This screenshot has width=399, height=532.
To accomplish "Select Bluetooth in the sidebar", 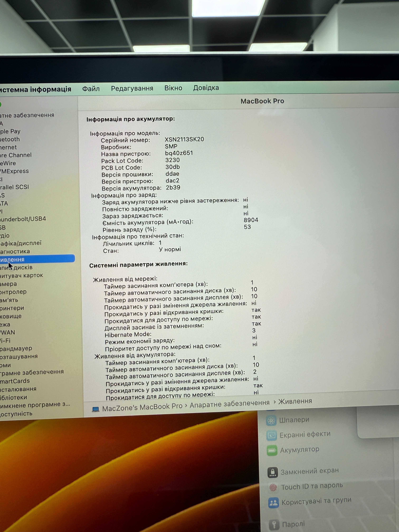I will pos(10,139).
